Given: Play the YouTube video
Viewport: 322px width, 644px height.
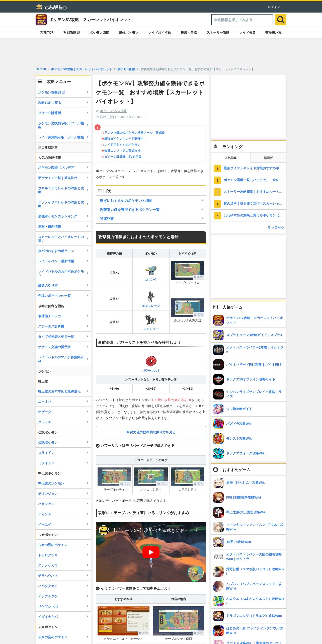Looking at the screenshot, I should (x=151, y=552).
